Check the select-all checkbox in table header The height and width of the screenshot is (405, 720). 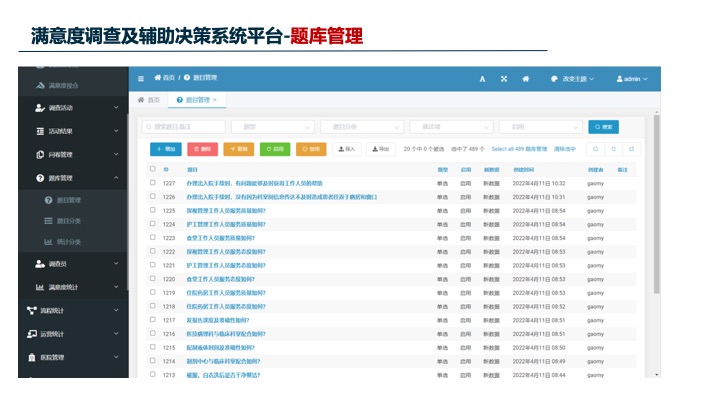[151, 170]
